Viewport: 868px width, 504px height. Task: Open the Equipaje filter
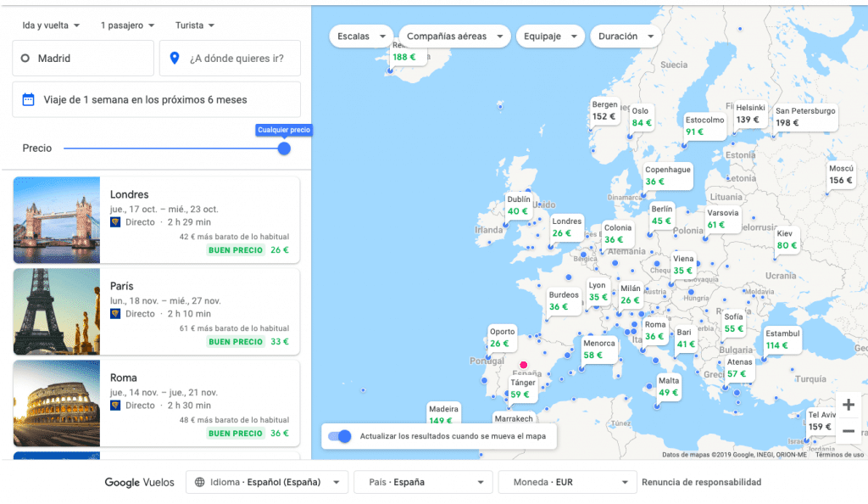[x=550, y=36]
